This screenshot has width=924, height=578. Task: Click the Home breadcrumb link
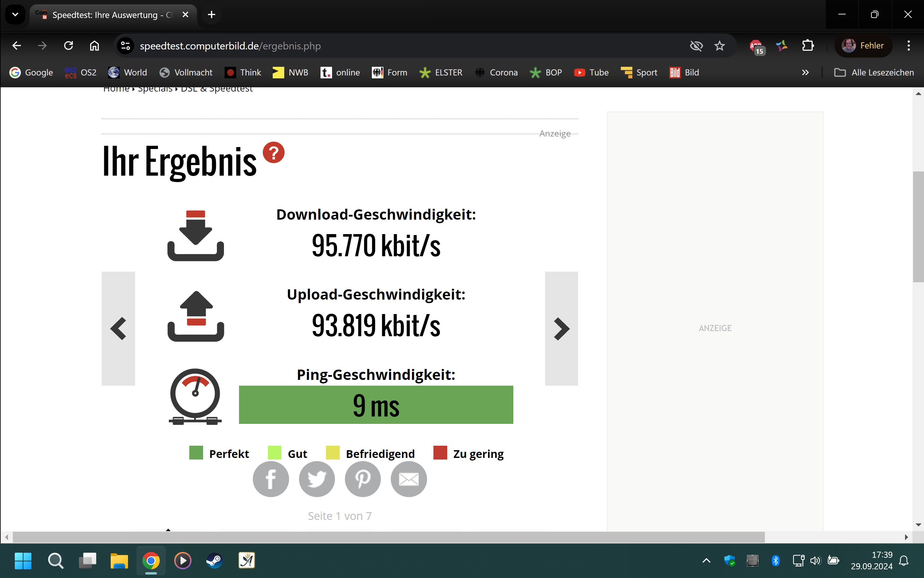pyautogui.click(x=116, y=89)
